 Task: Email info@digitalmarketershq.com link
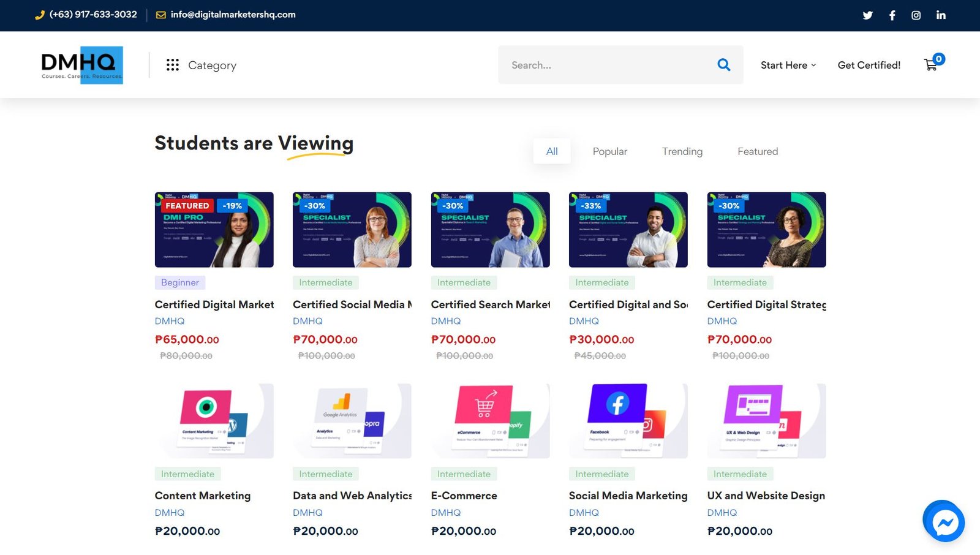pos(233,15)
